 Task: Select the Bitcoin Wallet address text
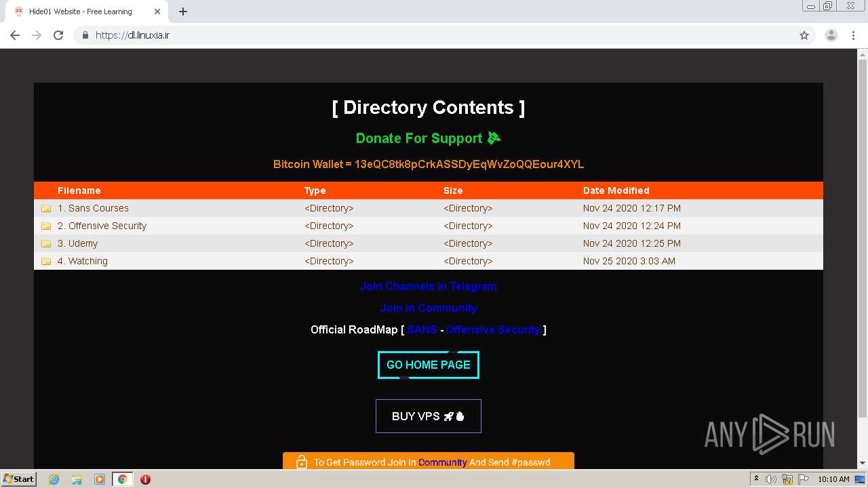[469, 164]
